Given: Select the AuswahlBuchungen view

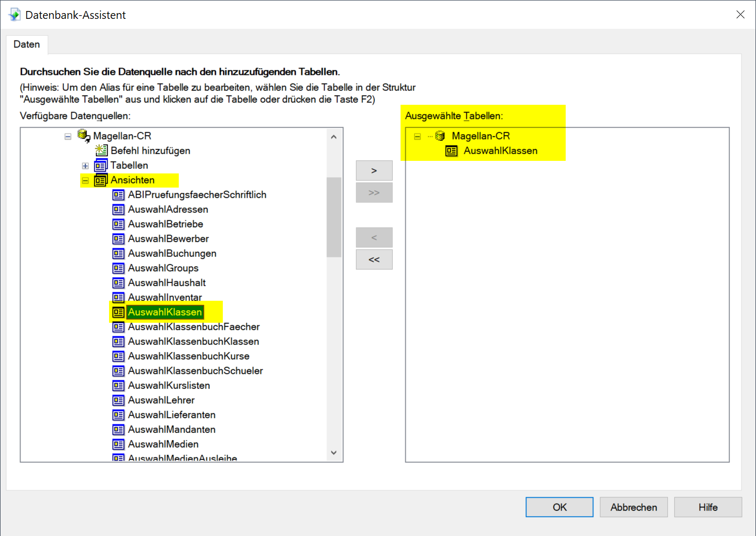Looking at the screenshot, I should pyautogui.click(x=172, y=254).
